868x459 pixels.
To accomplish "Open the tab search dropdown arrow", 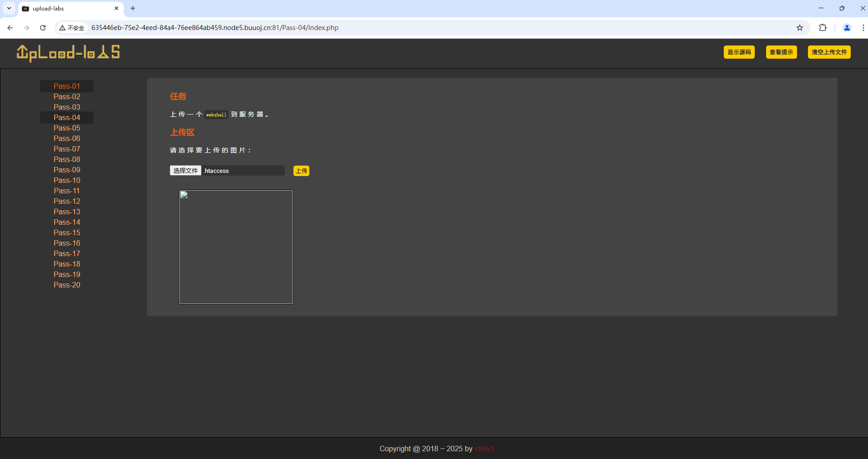I will pyautogui.click(x=9, y=8).
